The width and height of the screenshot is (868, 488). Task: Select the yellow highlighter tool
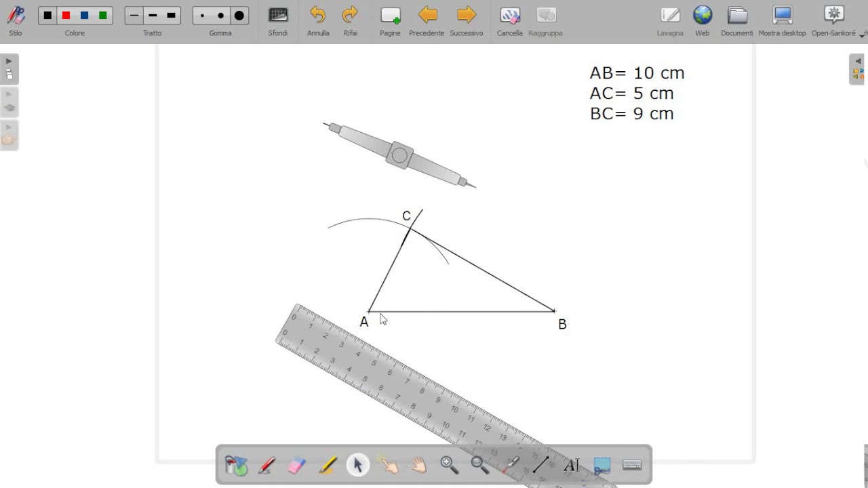point(328,465)
